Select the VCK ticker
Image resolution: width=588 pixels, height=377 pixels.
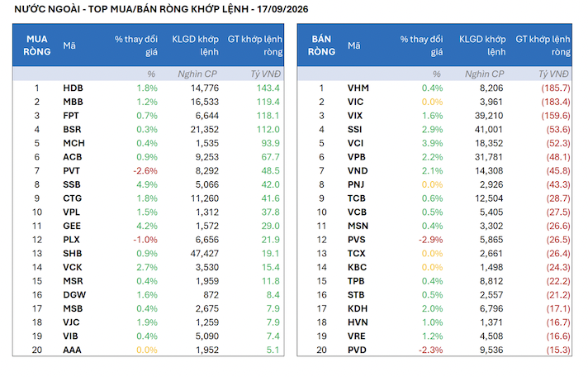[x=73, y=267]
